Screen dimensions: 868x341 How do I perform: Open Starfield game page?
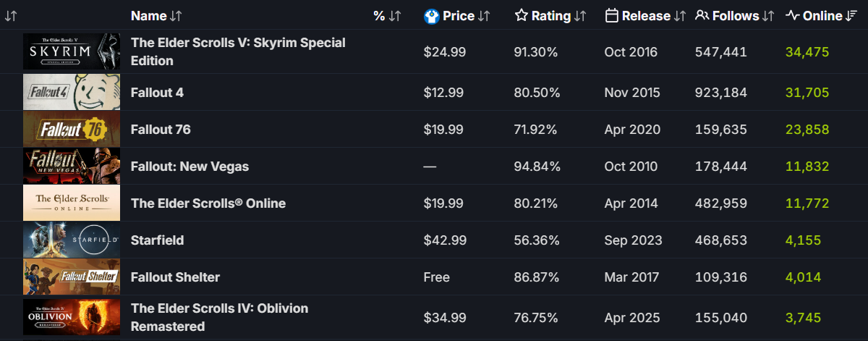coord(158,240)
